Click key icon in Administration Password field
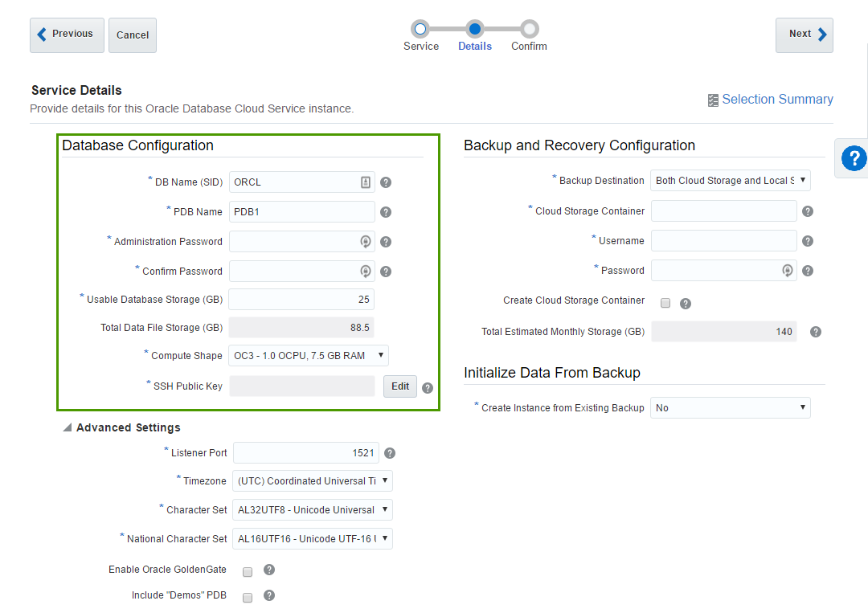The height and width of the screenshot is (613, 868). point(366,242)
